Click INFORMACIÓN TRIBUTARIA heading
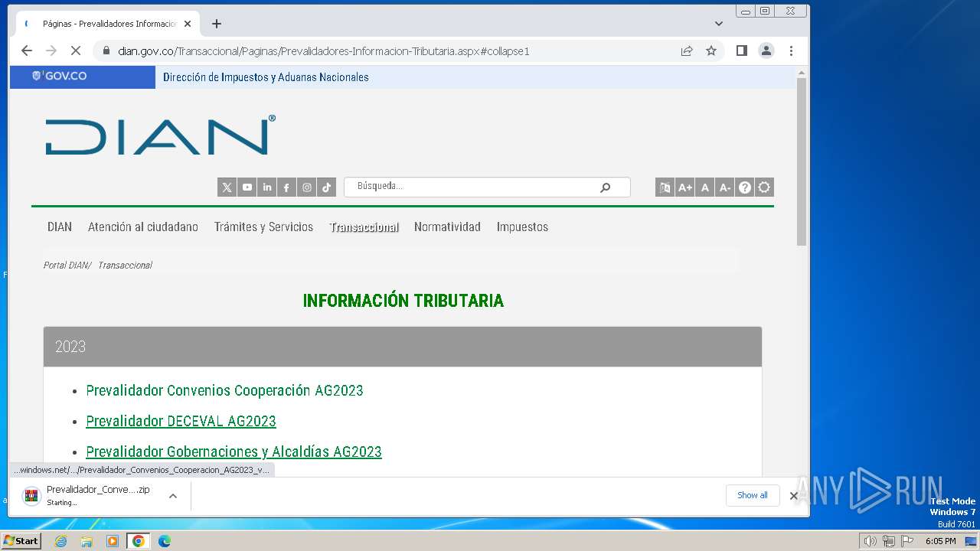The width and height of the screenshot is (980, 551). pos(403,301)
